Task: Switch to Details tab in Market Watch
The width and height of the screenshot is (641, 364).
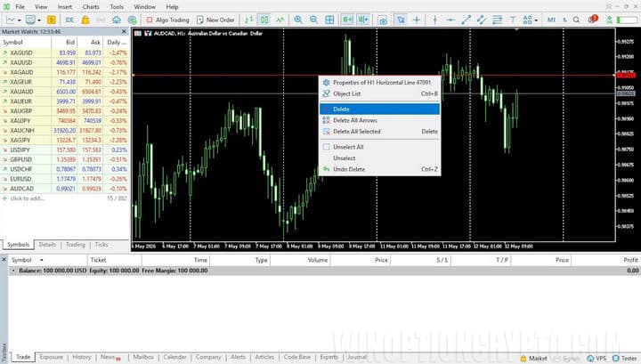Action: (x=47, y=245)
